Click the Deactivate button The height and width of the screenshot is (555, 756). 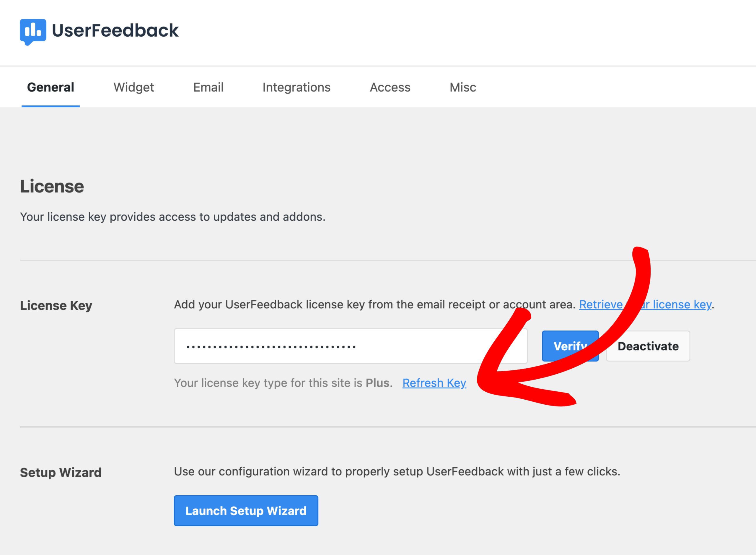coord(648,346)
